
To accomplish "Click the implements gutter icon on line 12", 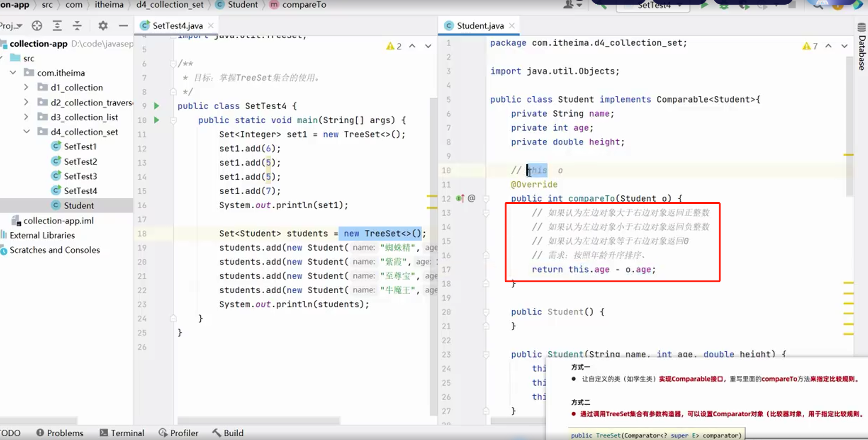I will click(x=460, y=198).
